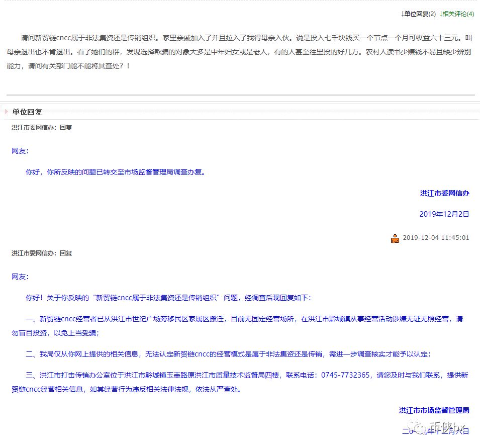Click the signature 洪江市市场监督管理局

434,410
